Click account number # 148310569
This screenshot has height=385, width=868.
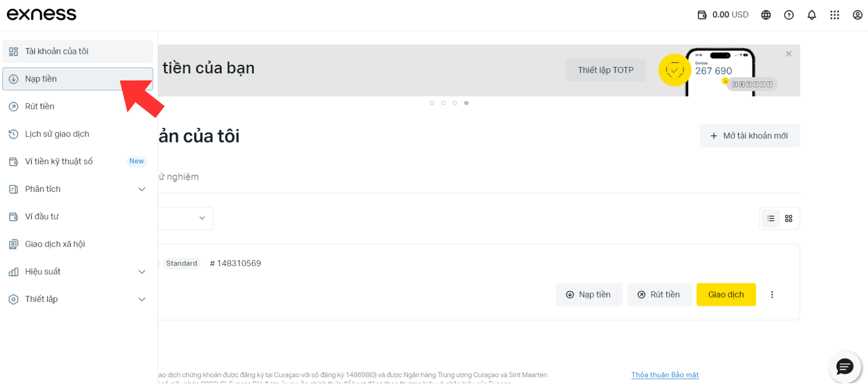[236, 263]
